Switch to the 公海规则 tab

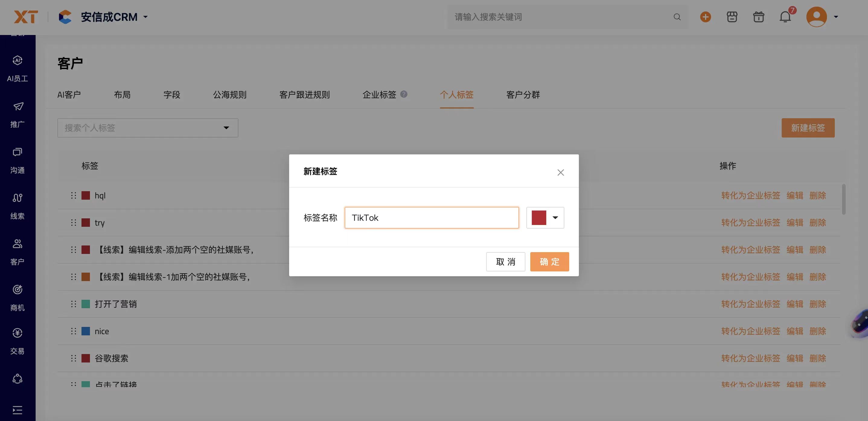[x=229, y=95]
